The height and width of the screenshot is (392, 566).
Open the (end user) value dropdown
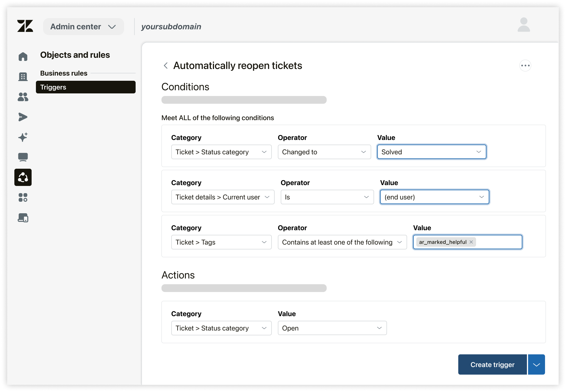coord(434,197)
